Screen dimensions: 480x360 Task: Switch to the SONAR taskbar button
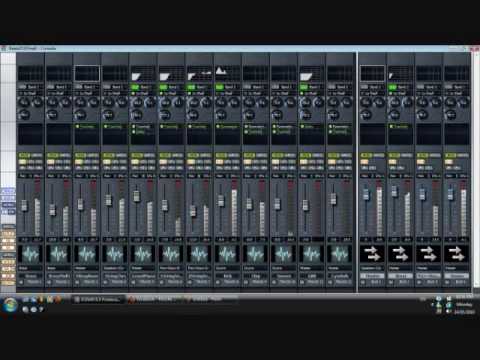click(98, 300)
